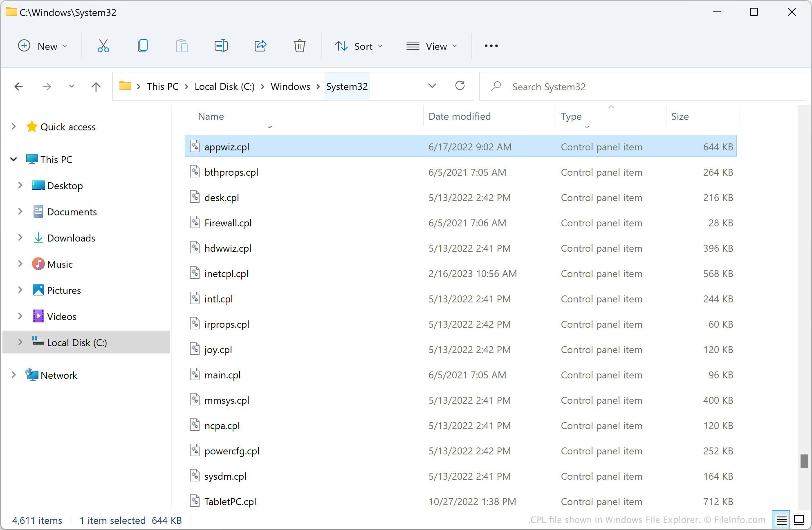Select the joy.cpl file
812x530 pixels.
click(460, 349)
